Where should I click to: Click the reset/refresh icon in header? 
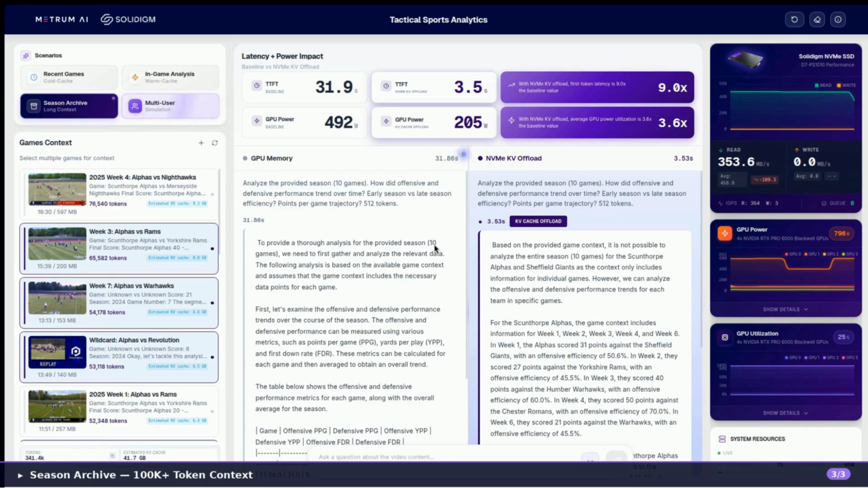pyautogui.click(x=794, y=20)
